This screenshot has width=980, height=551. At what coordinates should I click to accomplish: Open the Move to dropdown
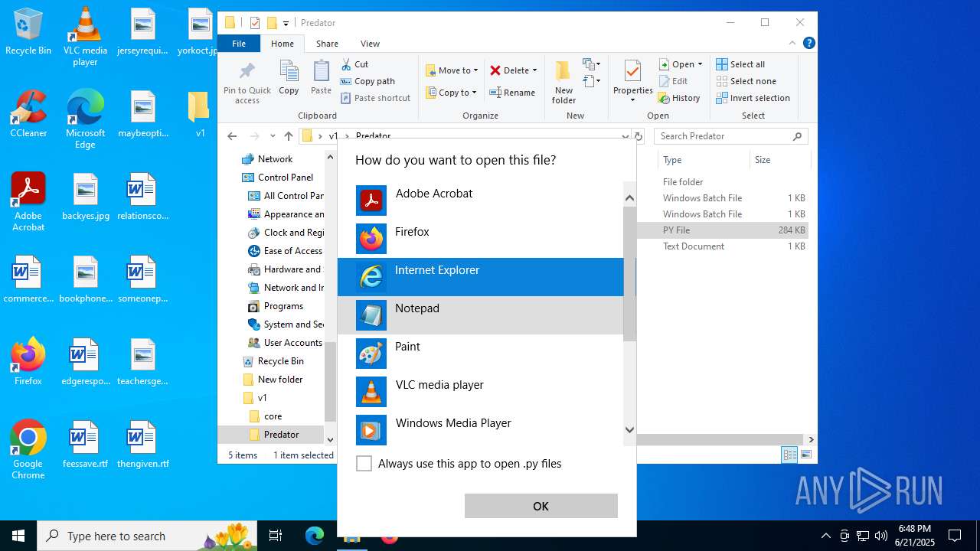pyautogui.click(x=452, y=70)
